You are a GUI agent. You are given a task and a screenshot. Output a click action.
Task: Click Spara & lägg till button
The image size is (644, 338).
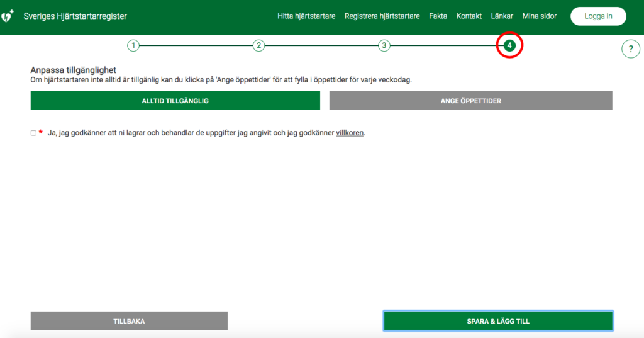point(498,321)
